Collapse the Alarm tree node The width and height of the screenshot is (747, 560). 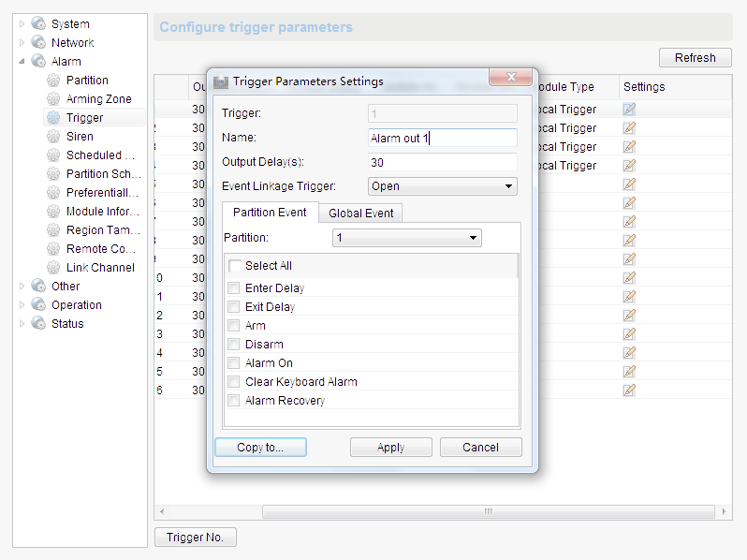22,61
